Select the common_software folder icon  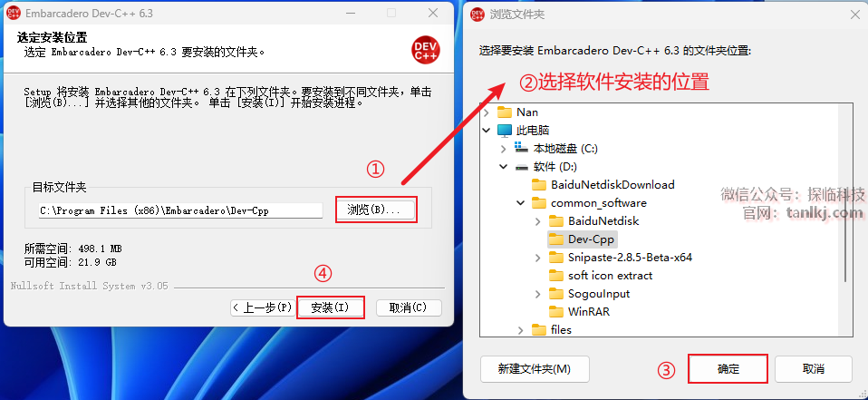[538, 203]
